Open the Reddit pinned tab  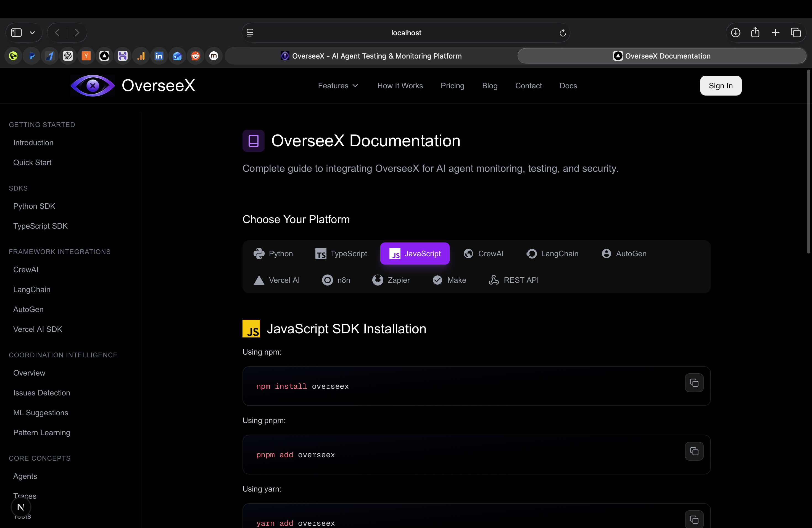coord(196,56)
